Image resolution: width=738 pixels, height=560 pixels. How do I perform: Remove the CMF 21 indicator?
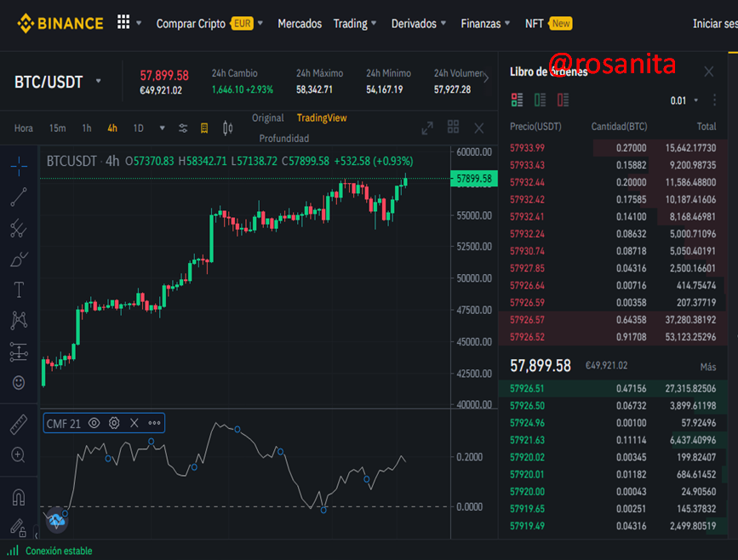pos(134,423)
